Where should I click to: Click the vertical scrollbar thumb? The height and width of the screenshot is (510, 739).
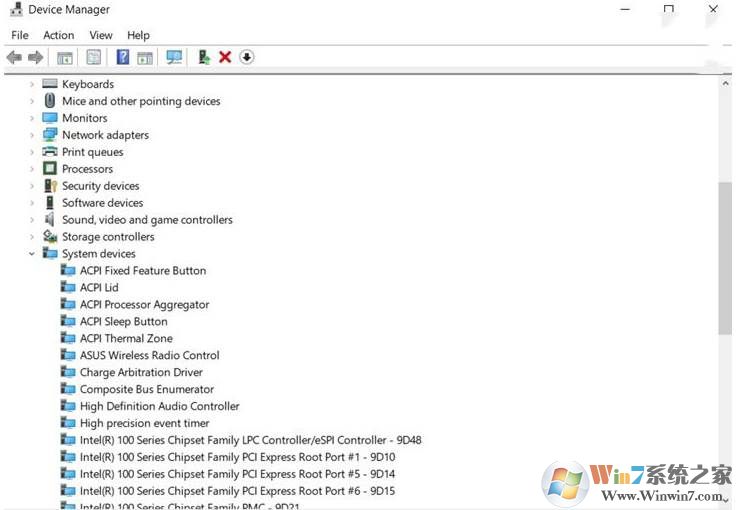(725, 258)
